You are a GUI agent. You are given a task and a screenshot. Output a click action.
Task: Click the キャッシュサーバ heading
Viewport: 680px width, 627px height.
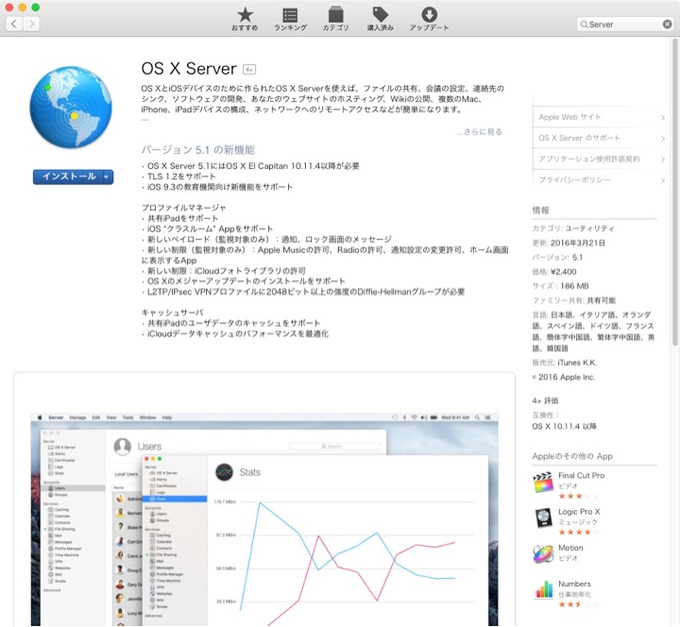click(172, 313)
